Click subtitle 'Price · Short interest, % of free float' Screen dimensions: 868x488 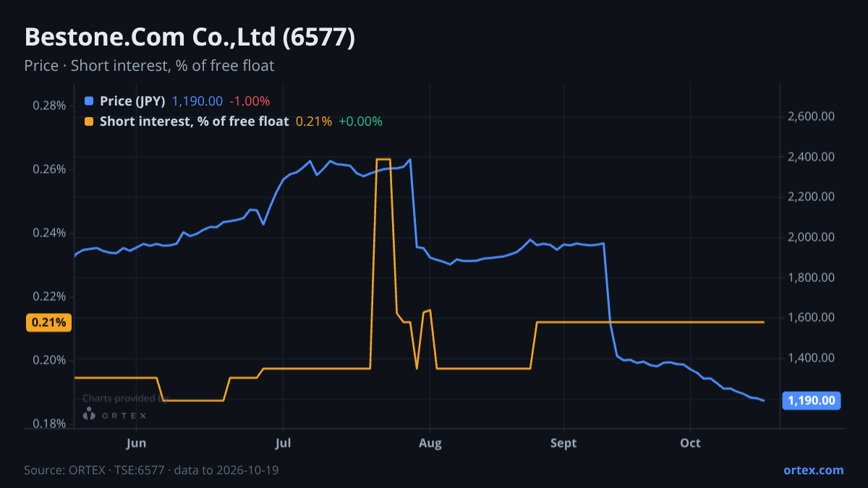coord(149,66)
